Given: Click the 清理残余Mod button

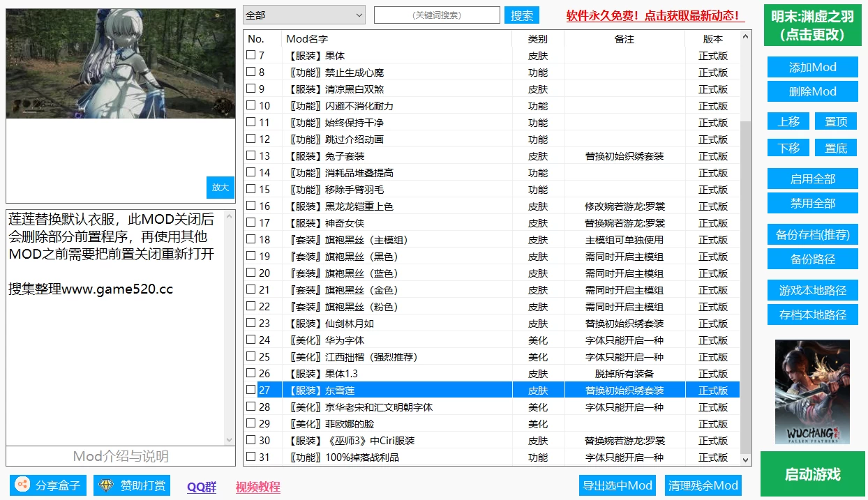Looking at the screenshot, I should tap(703, 485).
